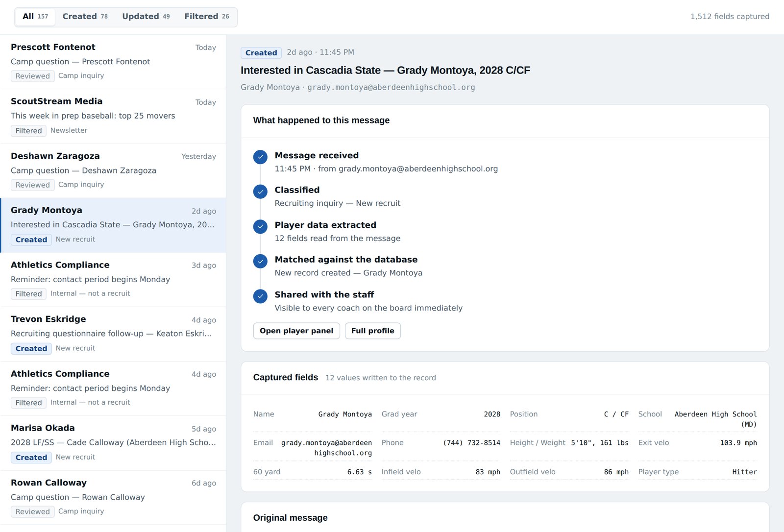Screen dimensions: 784x532
Task: Click the '1,512 fields captured' text
Action: 730,17
